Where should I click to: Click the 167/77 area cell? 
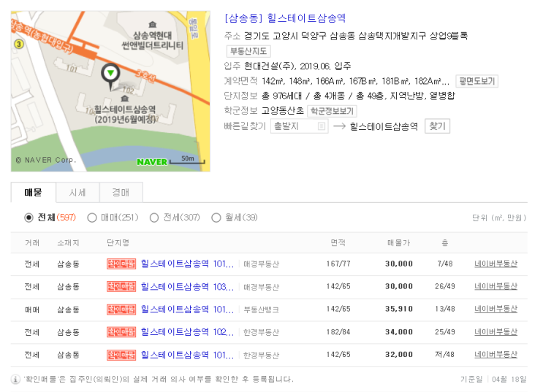pos(338,264)
